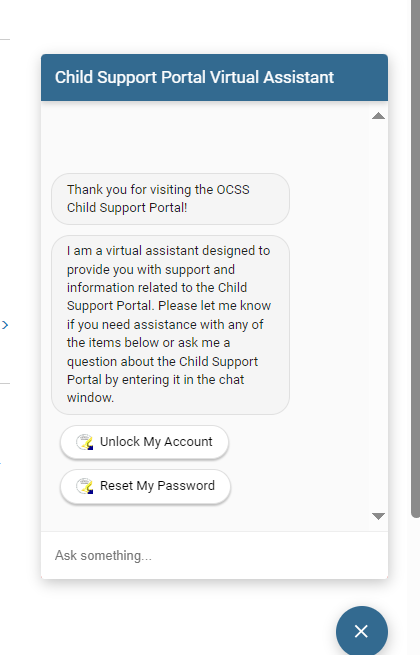Choose the Reset My Password quick reply

click(x=145, y=486)
